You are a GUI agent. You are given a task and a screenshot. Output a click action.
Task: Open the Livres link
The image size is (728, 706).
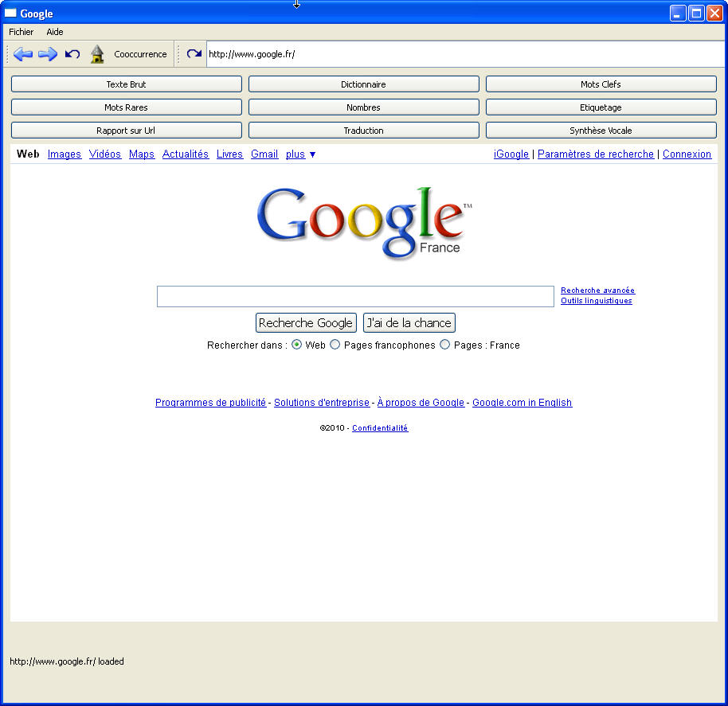[230, 154]
